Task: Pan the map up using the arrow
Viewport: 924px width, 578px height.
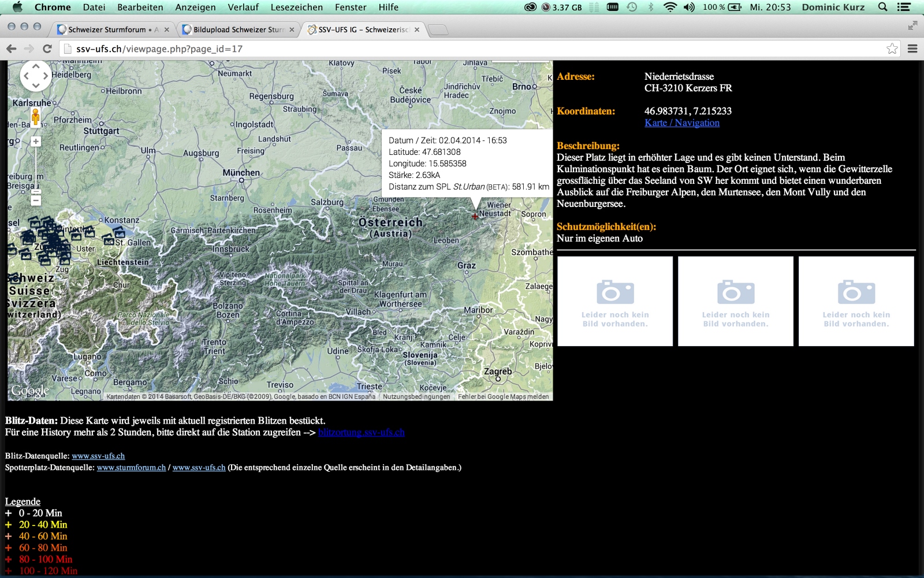Action: (x=36, y=67)
